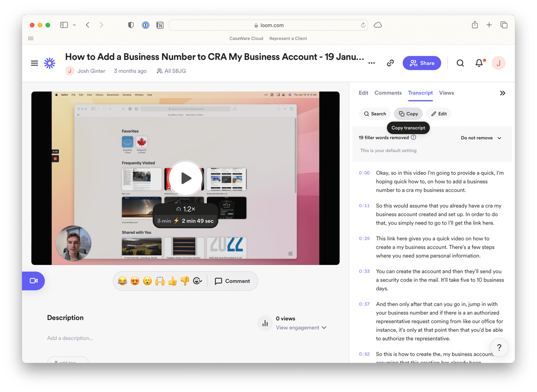Go forward in Safari history
Image resolution: width=537 pixels, height=392 pixels.
[x=102, y=25]
